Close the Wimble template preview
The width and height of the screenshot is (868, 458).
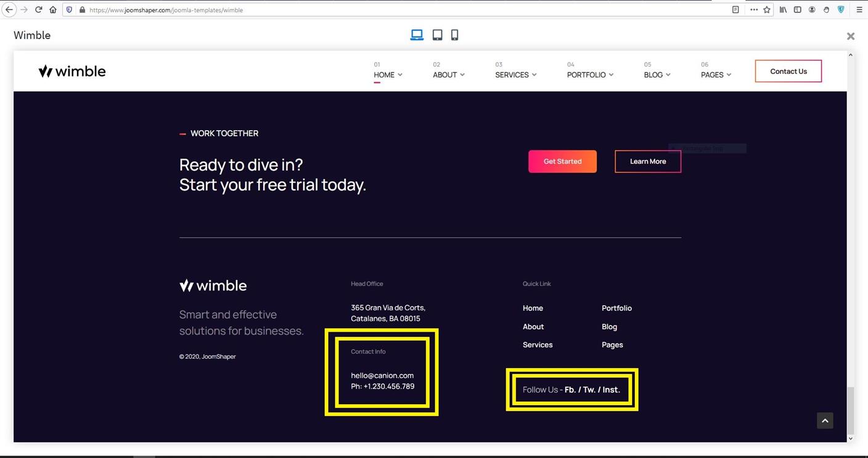coord(851,36)
